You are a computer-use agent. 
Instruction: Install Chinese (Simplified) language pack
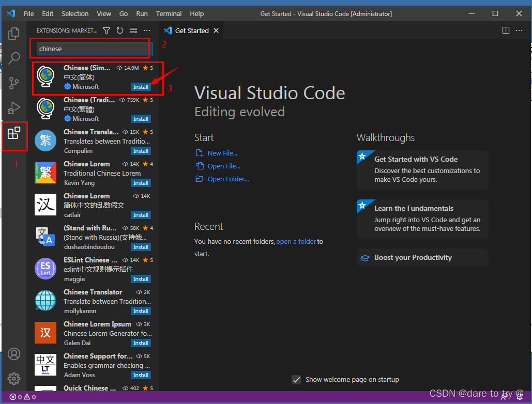(141, 87)
